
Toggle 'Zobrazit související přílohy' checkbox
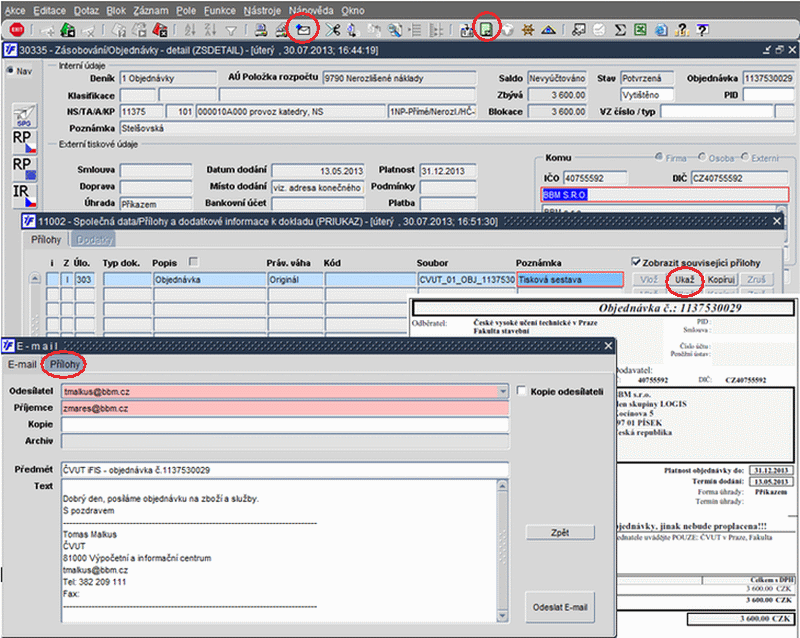(638, 262)
